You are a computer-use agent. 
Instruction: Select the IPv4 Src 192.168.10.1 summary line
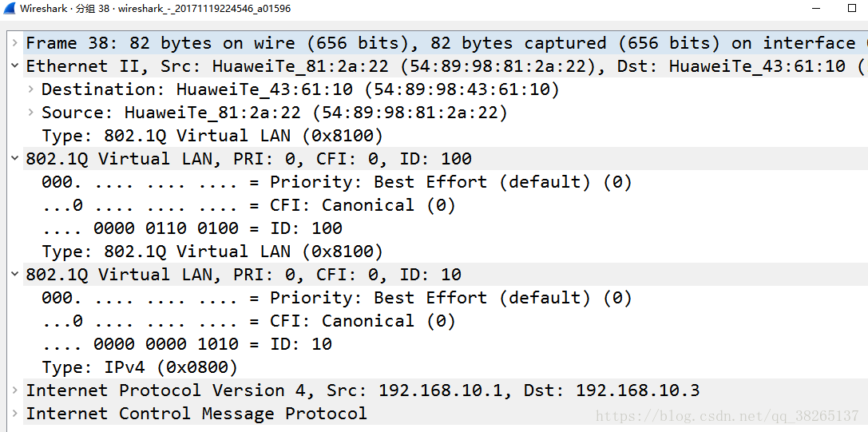pos(363,390)
